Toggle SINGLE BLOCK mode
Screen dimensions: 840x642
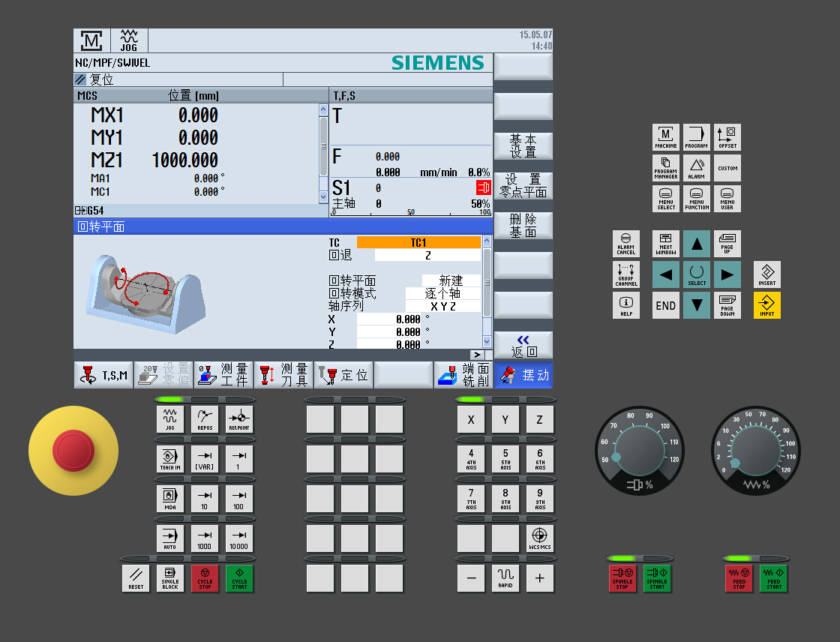pyautogui.click(x=170, y=578)
